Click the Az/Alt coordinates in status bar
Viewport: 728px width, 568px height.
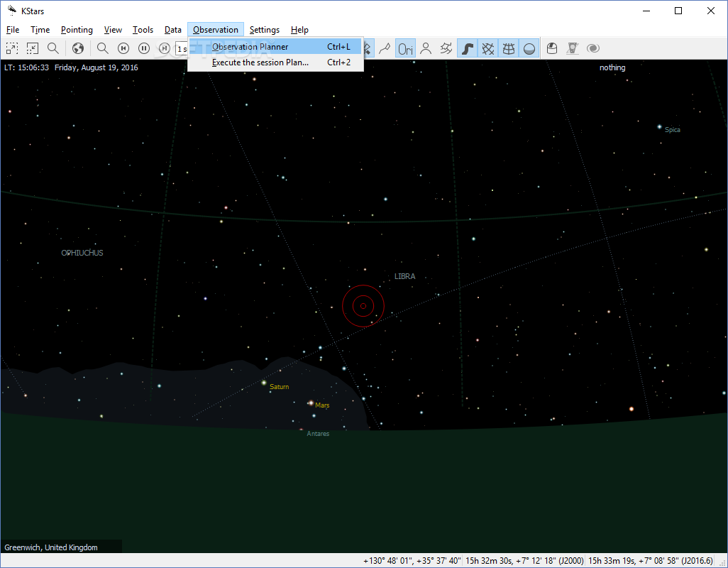(x=412, y=561)
